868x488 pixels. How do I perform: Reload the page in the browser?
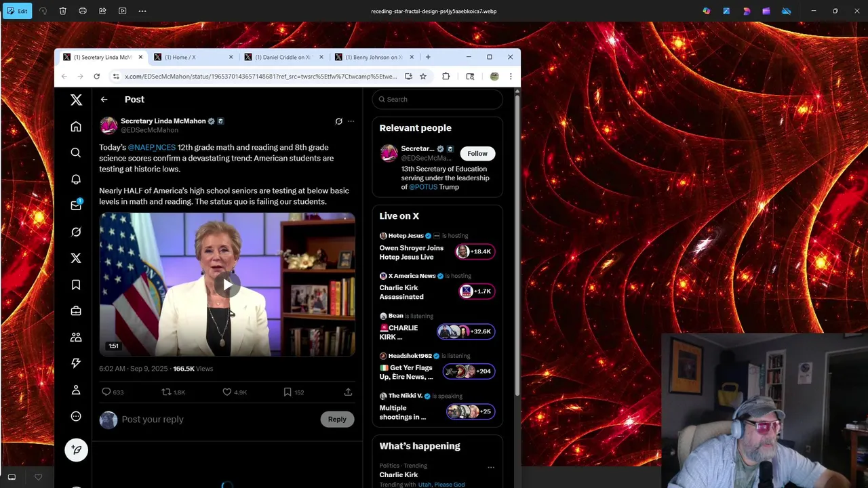click(x=96, y=77)
